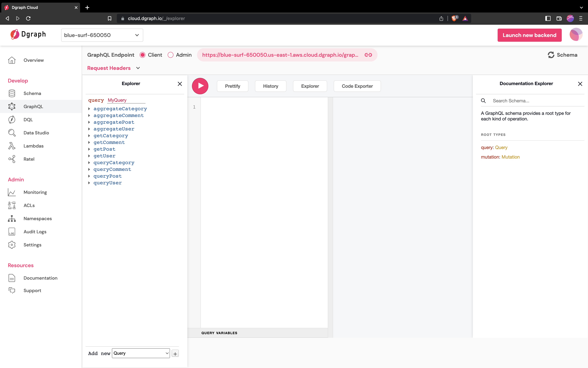Toggle the Explorer toolbar button
This screenshot has height=368, width=588.
tap(310, 86)
